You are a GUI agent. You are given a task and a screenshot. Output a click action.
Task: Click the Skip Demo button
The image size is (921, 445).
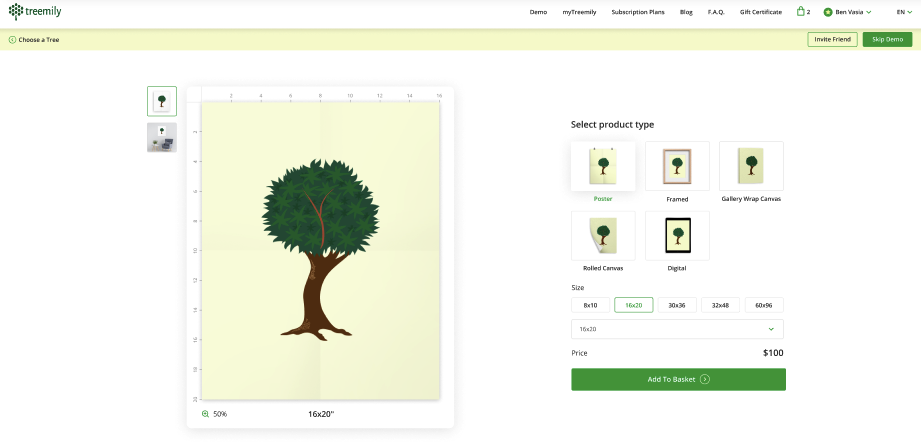point(887,39)
